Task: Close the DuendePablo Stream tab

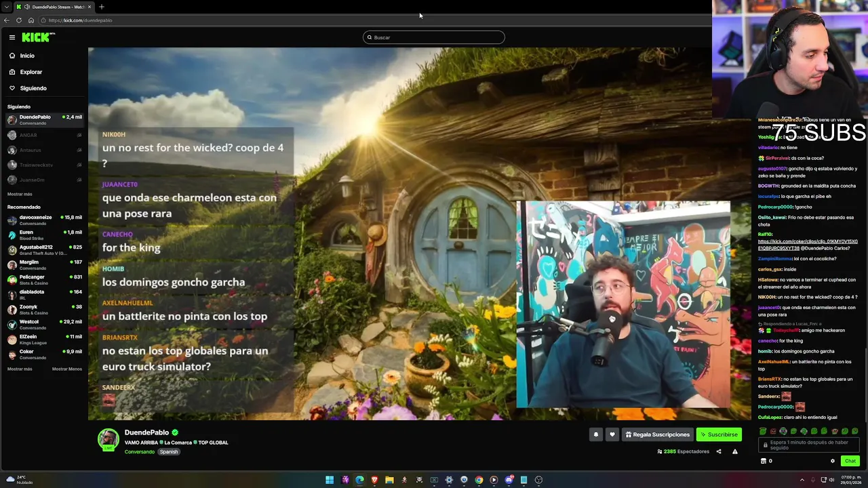Action: point(90,7)
